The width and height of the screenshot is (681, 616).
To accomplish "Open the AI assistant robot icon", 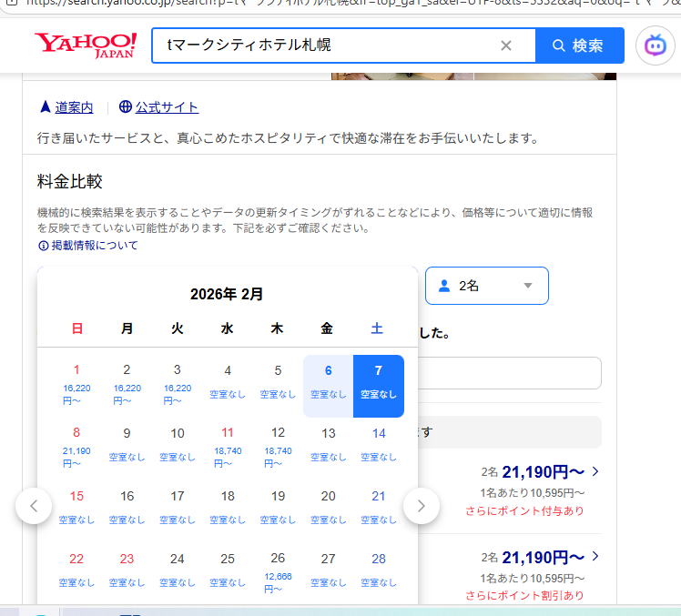I will (655, 45).
